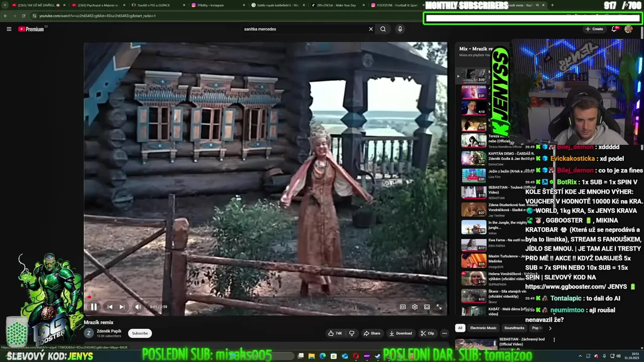The width and height of the screenshot is (644, 362).
Task: Like the video with 74K likes
Action: pyautogui.click(x=335, y=333)
